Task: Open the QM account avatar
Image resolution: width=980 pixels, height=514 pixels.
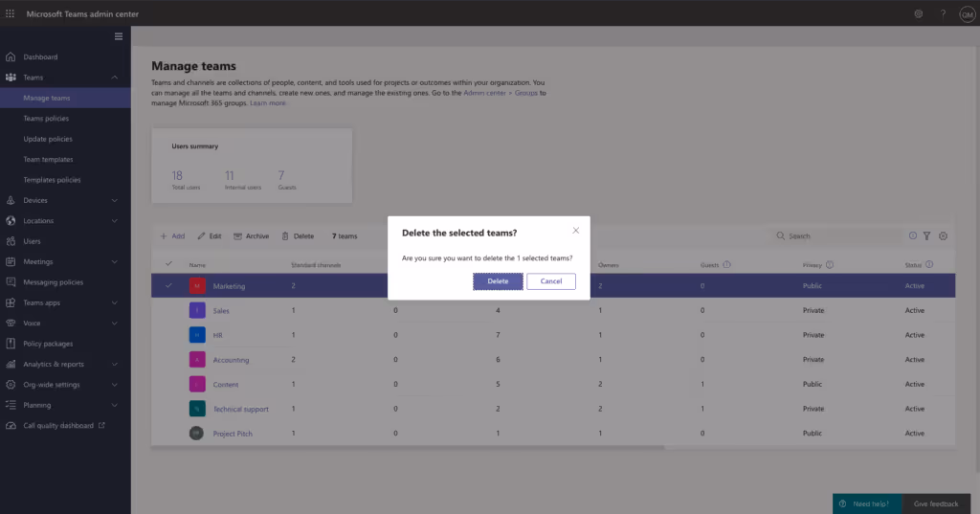Action: [967, 14]
